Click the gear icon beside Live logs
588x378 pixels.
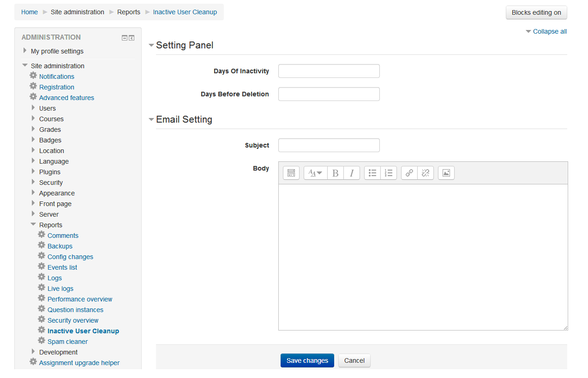[42, 288]
